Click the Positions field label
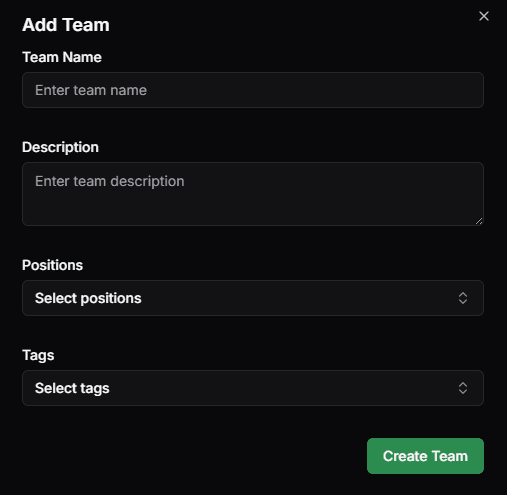The image size is (507, 495). pyautogui.click(x=52, y=265)
